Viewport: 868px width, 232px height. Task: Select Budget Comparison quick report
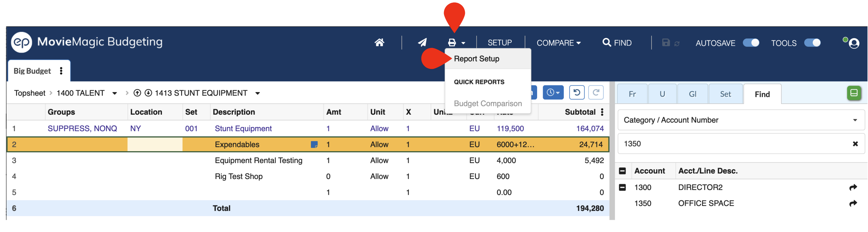coord(488,104)
